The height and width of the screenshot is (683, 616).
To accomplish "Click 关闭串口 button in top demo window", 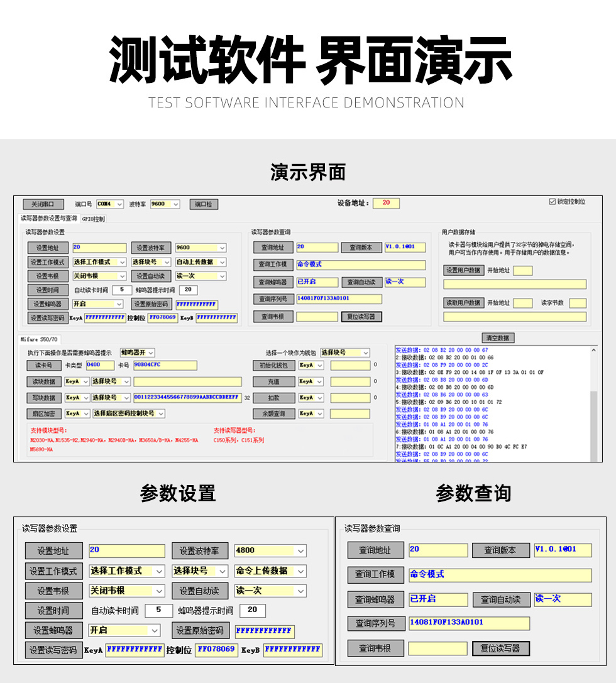I will click(x=43, y=204).
